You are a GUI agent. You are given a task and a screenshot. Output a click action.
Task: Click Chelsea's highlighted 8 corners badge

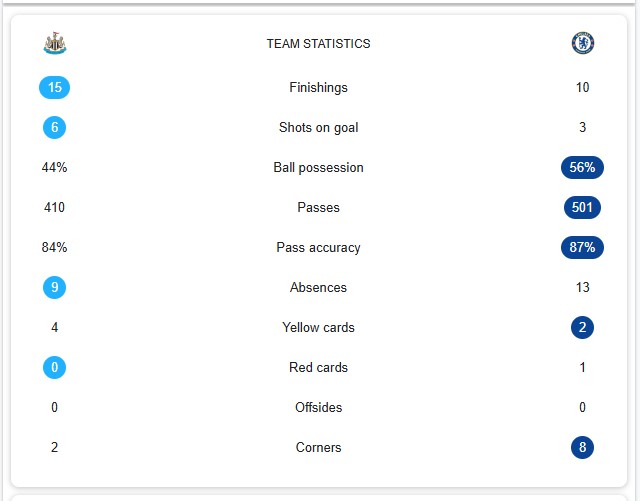tap(582, 448)
